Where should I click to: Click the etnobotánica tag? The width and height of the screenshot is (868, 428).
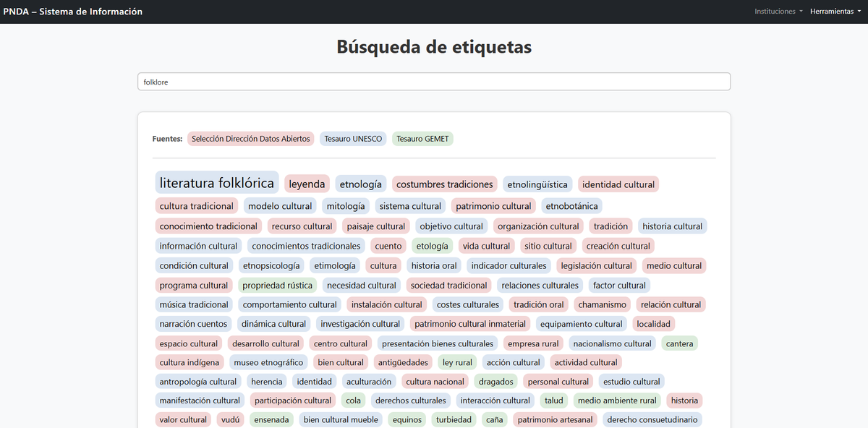pos(571,206)
